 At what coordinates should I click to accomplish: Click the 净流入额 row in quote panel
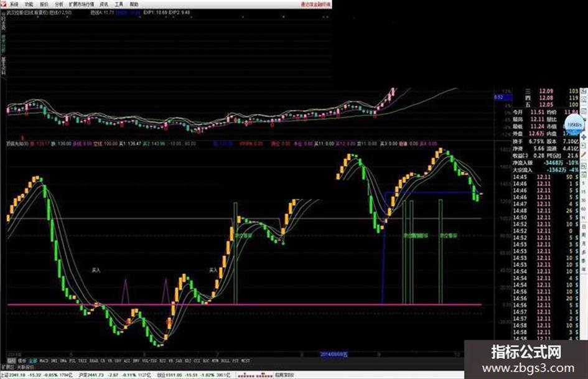546,163
